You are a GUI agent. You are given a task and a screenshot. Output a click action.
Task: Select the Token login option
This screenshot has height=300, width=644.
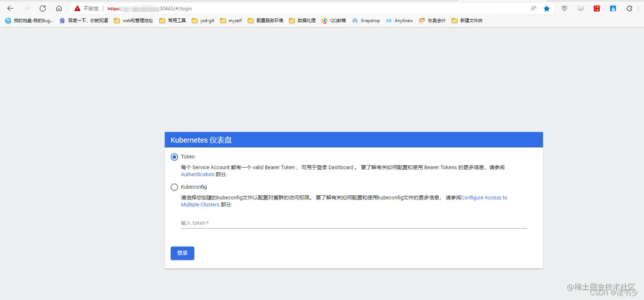(174, 157)
